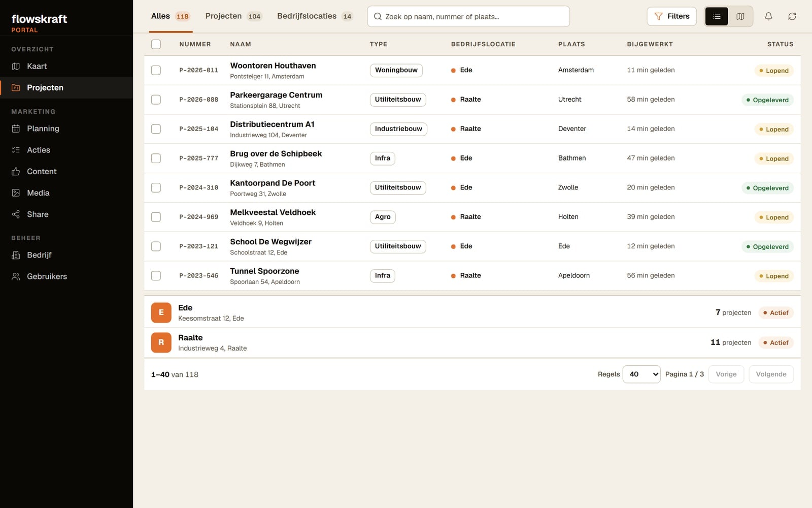Viewport: 812px width, 508px height.
Task: Click the Share icon in sidebar
Action: [x=16, y=214]
